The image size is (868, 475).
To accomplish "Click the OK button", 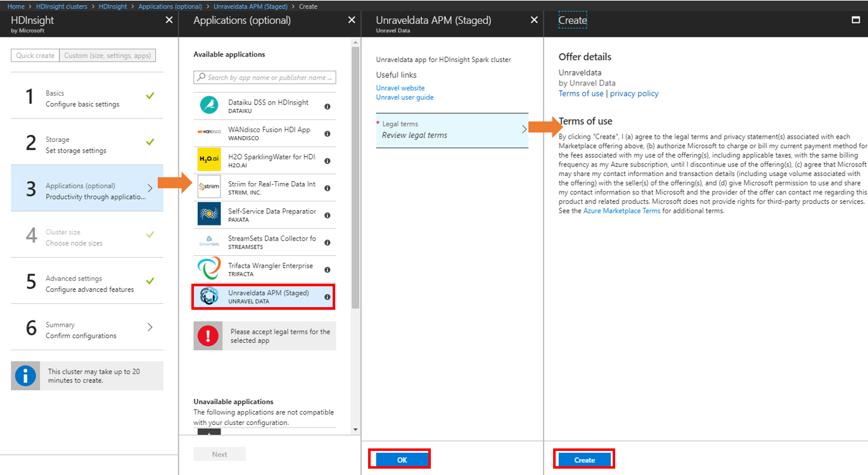I will tap(402, 460).
